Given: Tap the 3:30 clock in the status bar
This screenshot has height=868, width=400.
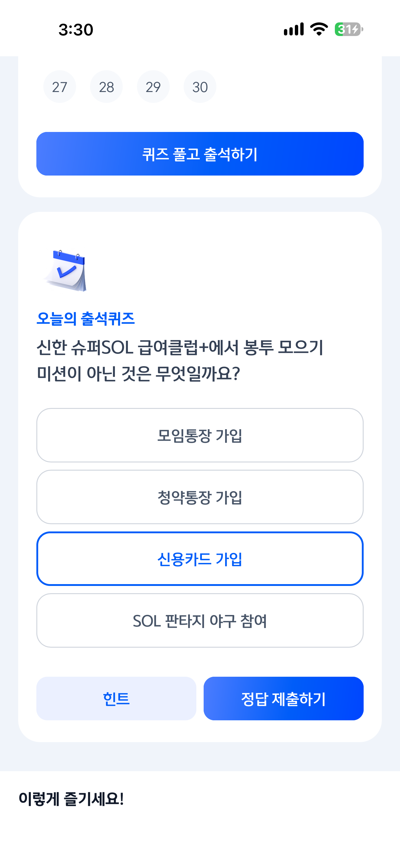Looking at the screenshot, I should [x=76, y=30].
